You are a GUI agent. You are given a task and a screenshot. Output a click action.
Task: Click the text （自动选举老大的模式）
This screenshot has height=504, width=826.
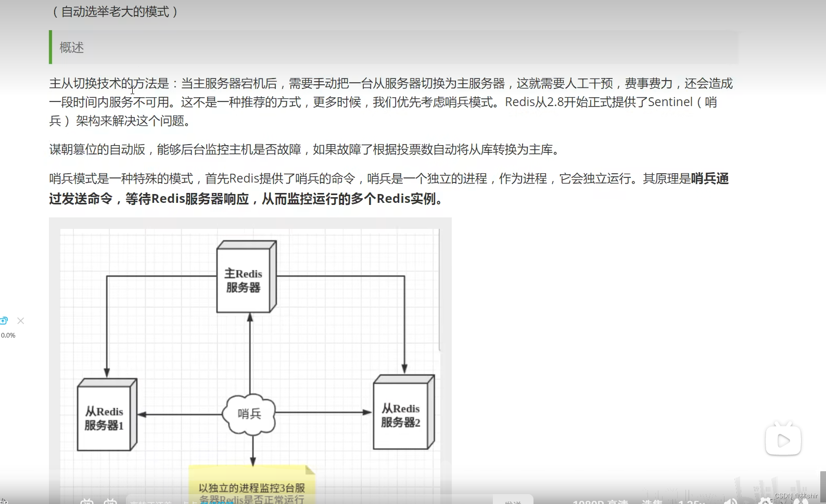tap(115, 11)
